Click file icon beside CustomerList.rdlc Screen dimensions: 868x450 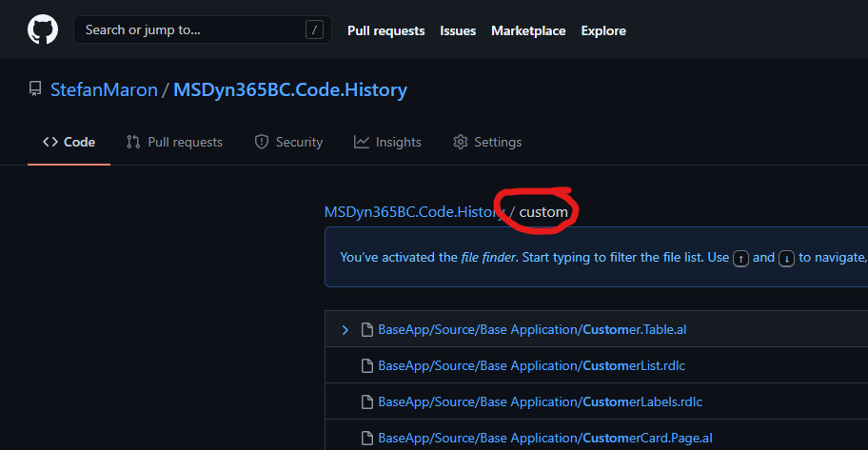366,365
